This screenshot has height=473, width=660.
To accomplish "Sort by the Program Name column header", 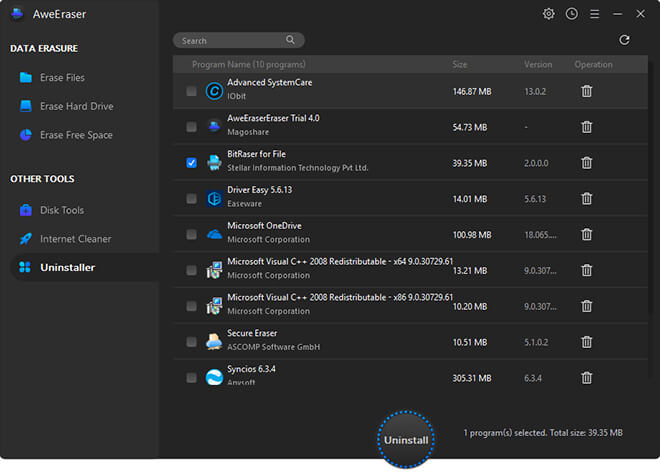I will pos(248,64).
